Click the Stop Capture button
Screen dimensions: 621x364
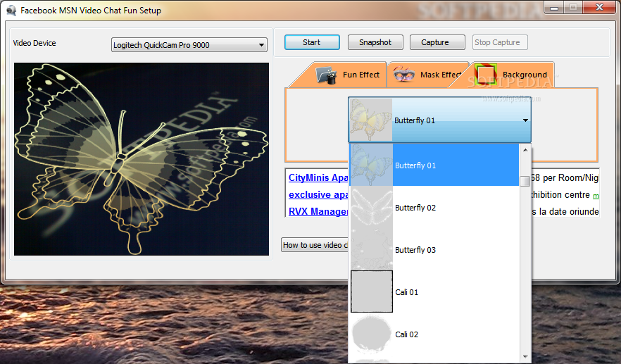point(500,42)
